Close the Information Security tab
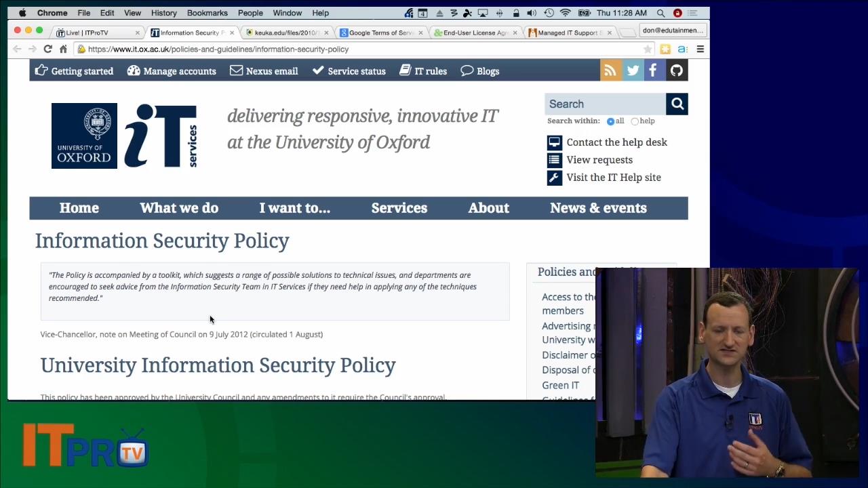The width and height of the screenshot is (868, 488). [232, 33]
